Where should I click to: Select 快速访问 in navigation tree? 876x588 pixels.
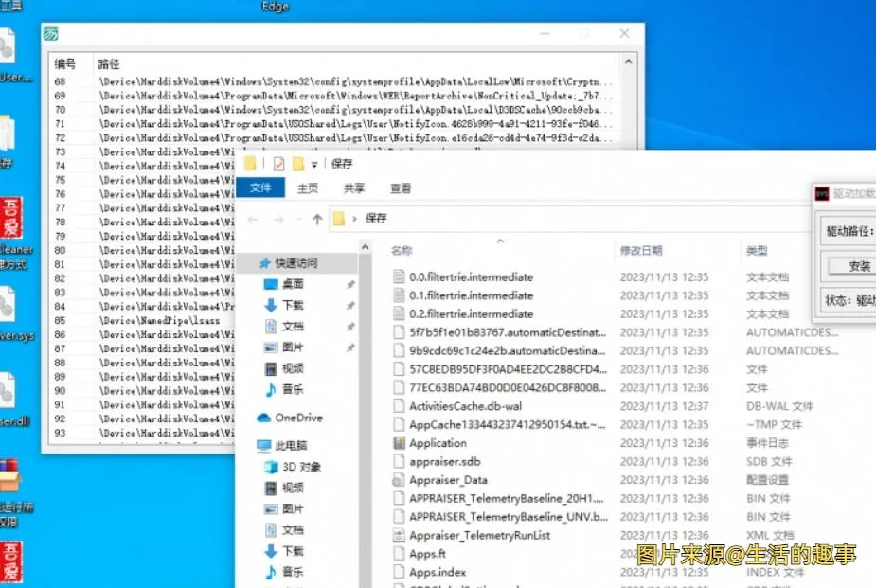pos(295,263)
